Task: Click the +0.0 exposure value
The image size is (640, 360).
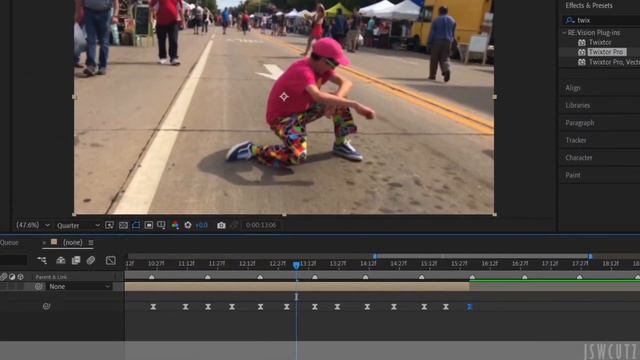Action: pos(202,225)
